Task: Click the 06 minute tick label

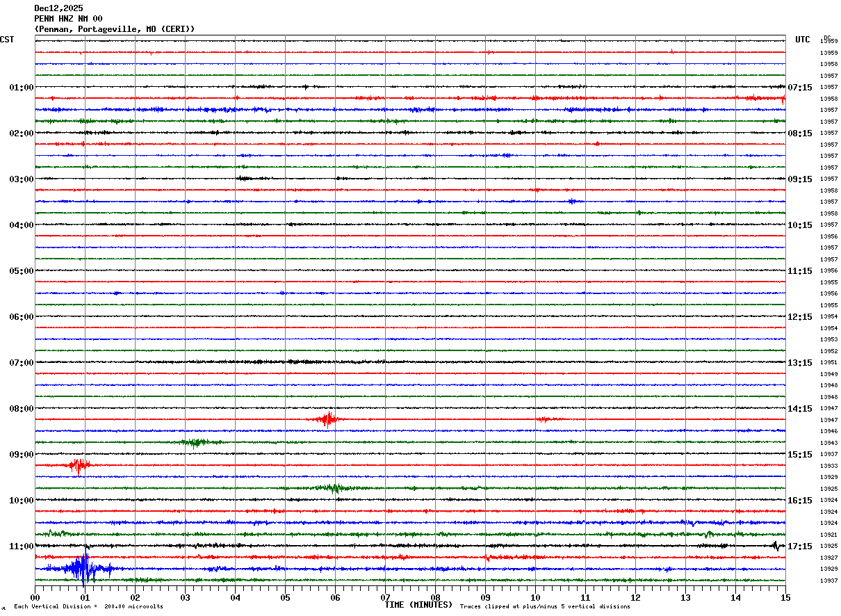Action: [335, 597]
